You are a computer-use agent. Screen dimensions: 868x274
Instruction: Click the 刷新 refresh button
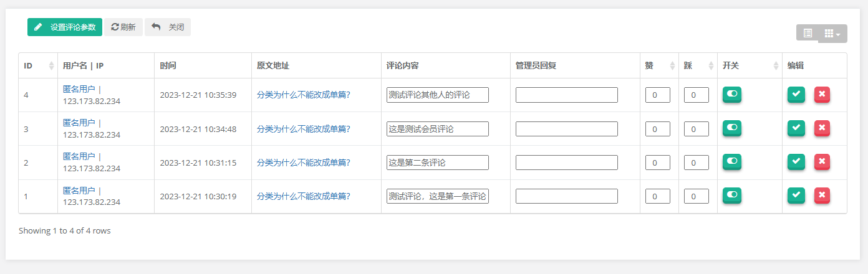(x=123, y=27)
